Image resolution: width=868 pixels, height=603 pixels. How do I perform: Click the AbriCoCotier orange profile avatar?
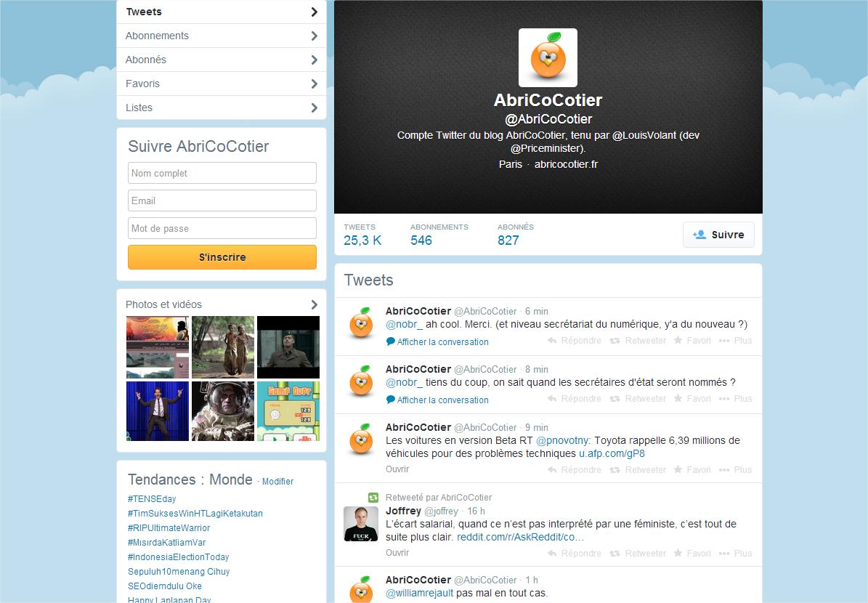(548, 58)
